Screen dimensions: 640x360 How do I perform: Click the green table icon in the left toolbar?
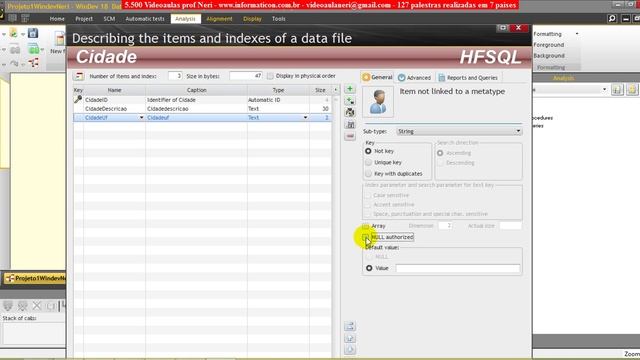click(33, 50)
